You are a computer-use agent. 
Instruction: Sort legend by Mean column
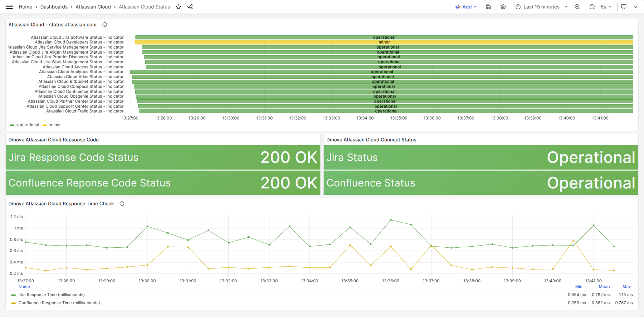[604, 287]
